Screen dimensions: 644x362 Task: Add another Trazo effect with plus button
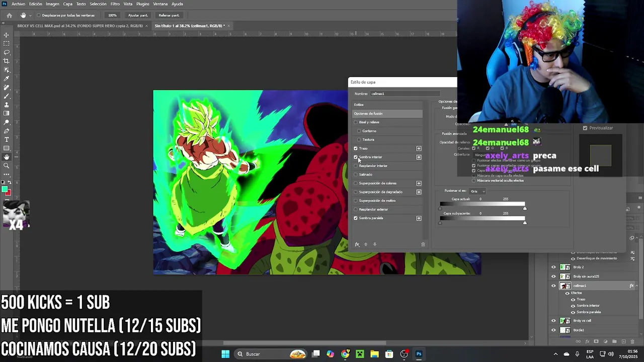[x=419, y=148]
